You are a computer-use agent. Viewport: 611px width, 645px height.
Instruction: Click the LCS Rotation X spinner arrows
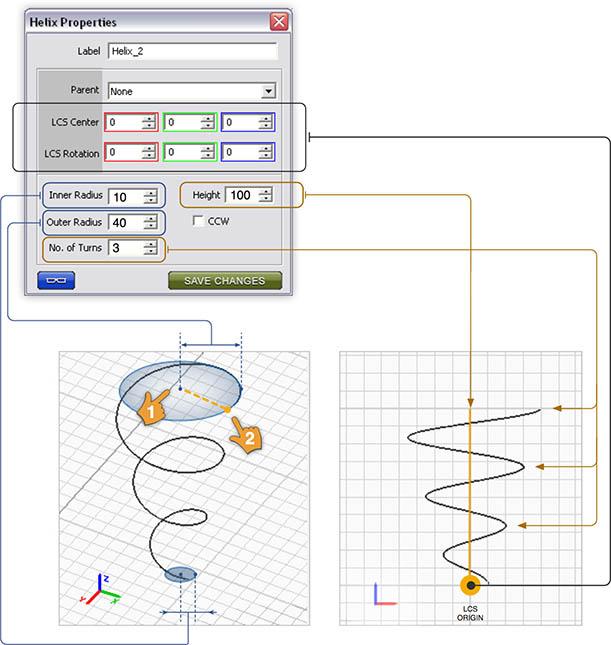[149, 152]
